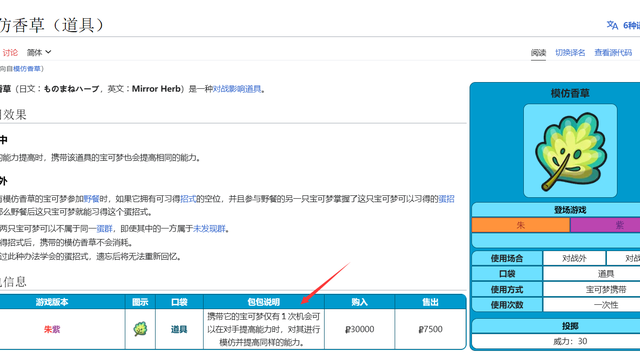
Task: Follow the 模仿香草 redirect link
Action: click(x=27, y=69)
